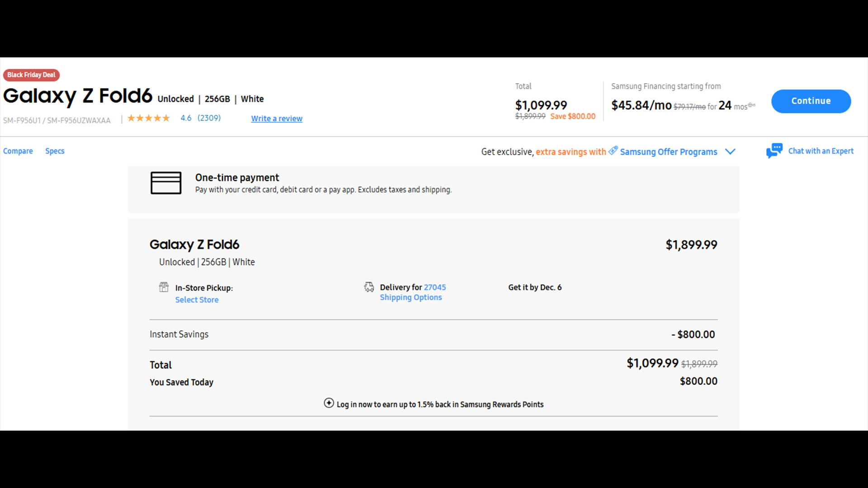This screenshot has width=868, height=488.
Task: Open Shipping Options link
Action: point(410,297)
